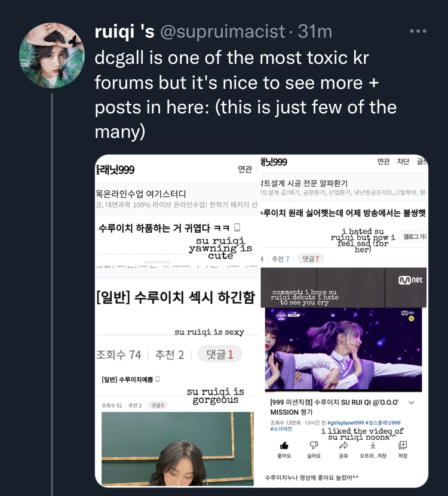Expand the video description chevron
Image resolution: width=448 pixels, height=496 pixels.
point(412,403)
